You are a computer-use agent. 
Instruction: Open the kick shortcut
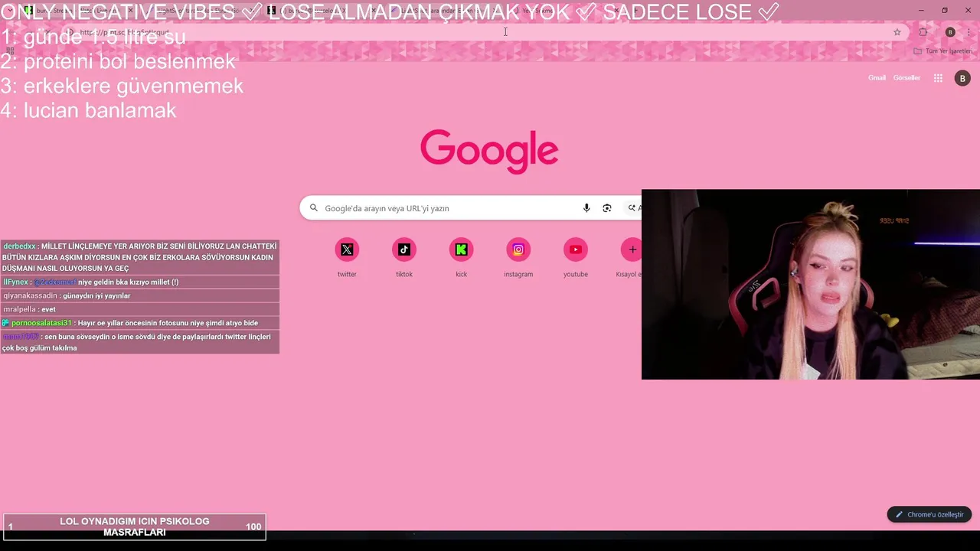[x=461, y=249]
